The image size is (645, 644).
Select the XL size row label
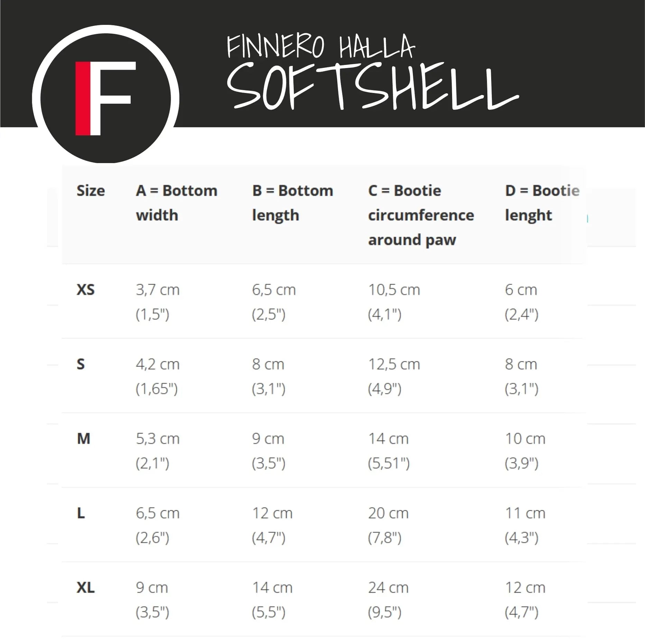(85, 588)
